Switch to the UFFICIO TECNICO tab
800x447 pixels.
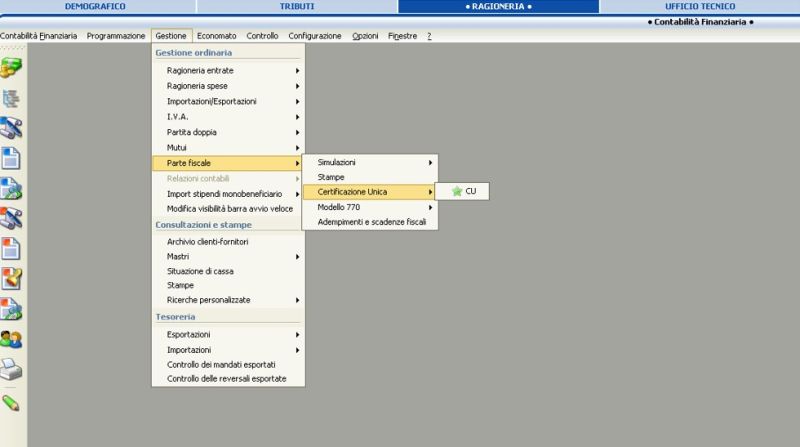pyautogui.click(x=700, y=6)
